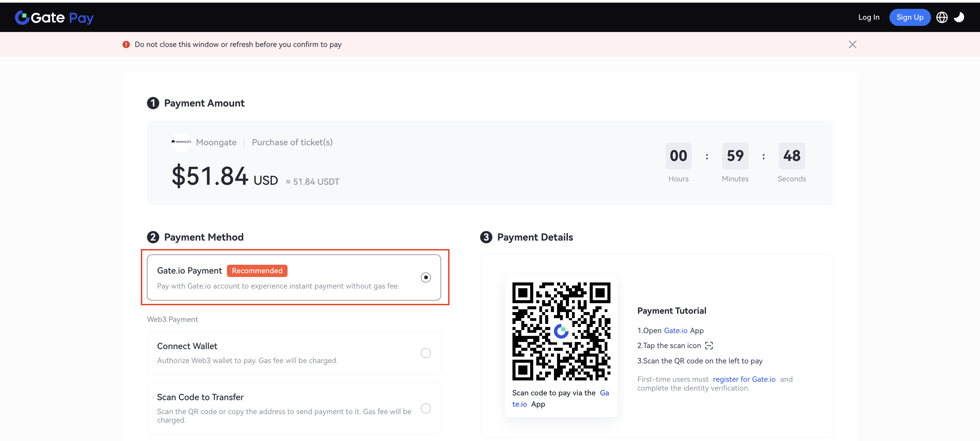Select Gate.io Payment radio button
Viewport: 980px width, 441px height.
pyautogui.click(x=425, y=277)
